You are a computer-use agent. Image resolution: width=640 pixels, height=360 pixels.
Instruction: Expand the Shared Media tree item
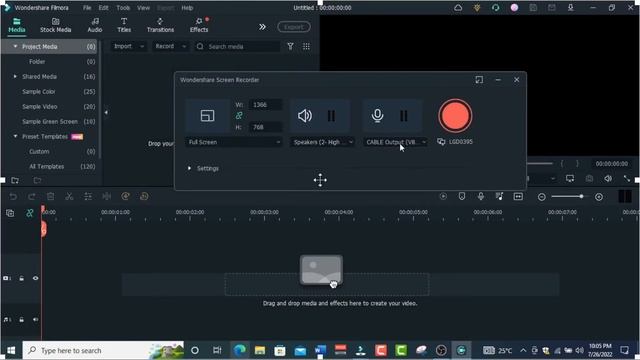click(x=16, y=76)
